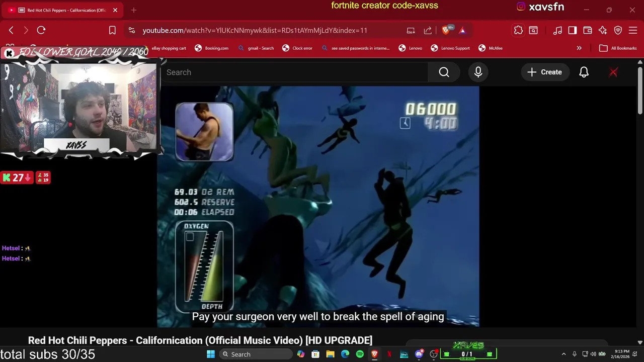
Task: Switch to Brave in the taskbar
Action: [374, 354]
